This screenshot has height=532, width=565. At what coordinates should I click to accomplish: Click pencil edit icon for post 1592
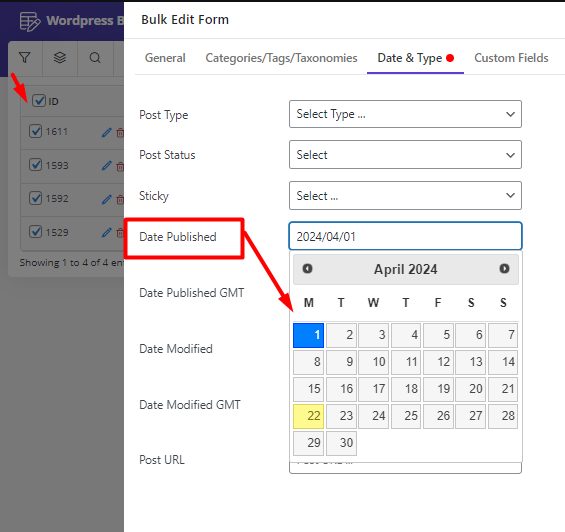click(107, 199)
